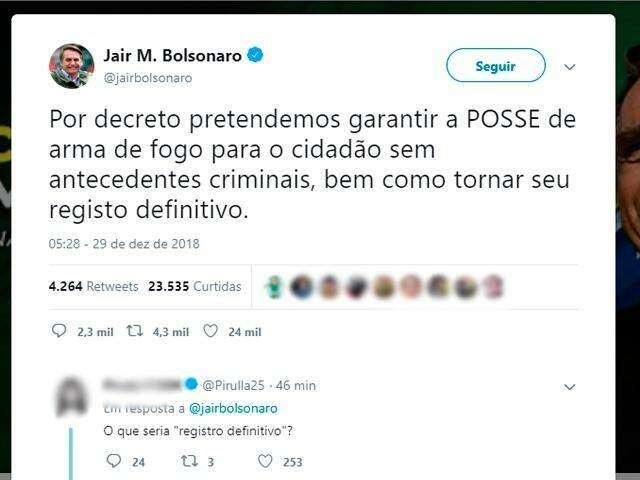Click the reply icon under main tweet
Viewport: 640px width, 480px height.
point(59,331)
